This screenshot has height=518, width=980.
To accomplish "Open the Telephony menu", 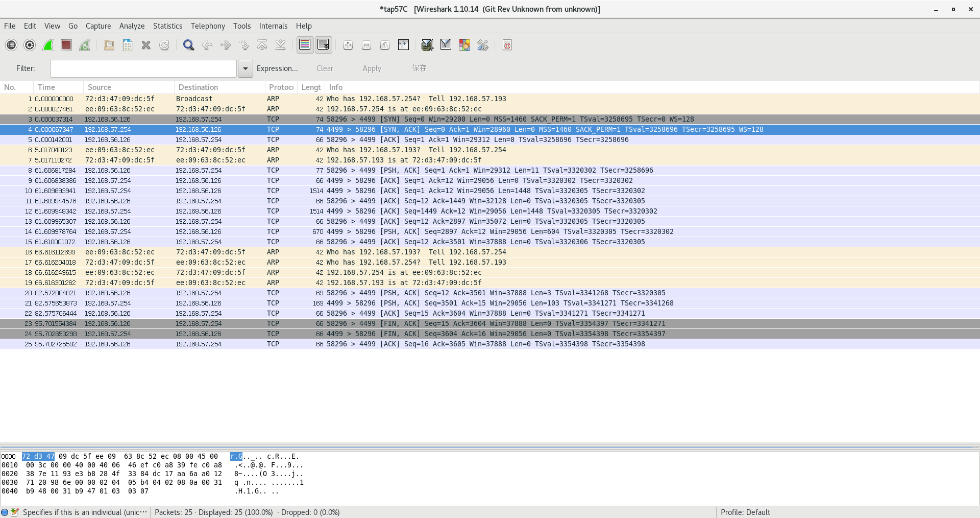I will [208, 26].
